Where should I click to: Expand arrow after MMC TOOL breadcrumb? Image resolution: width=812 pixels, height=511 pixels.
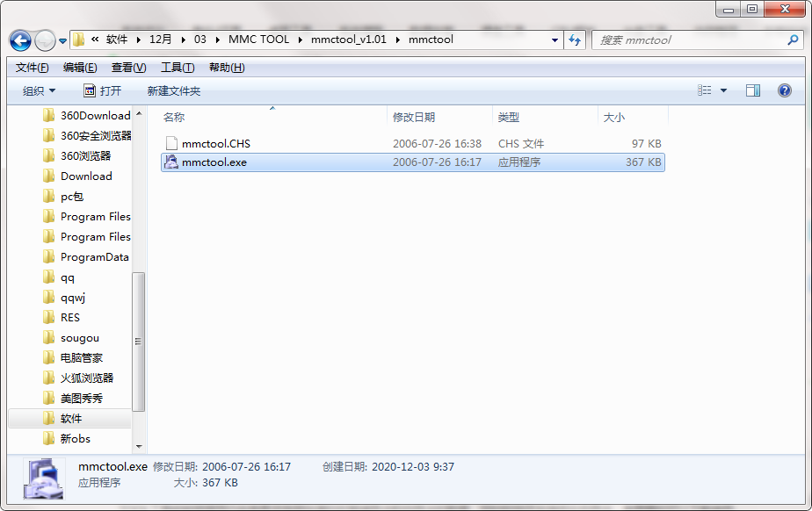(300, 40)
